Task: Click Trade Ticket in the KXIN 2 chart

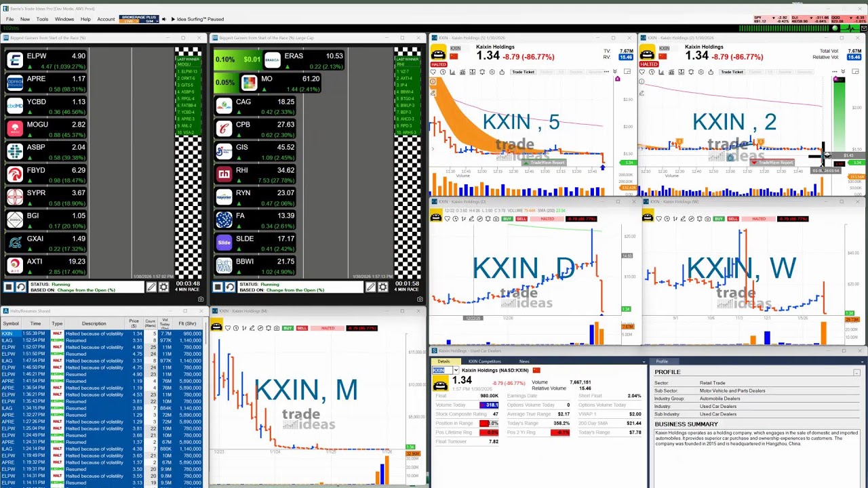Action: (x=732, y=72)
